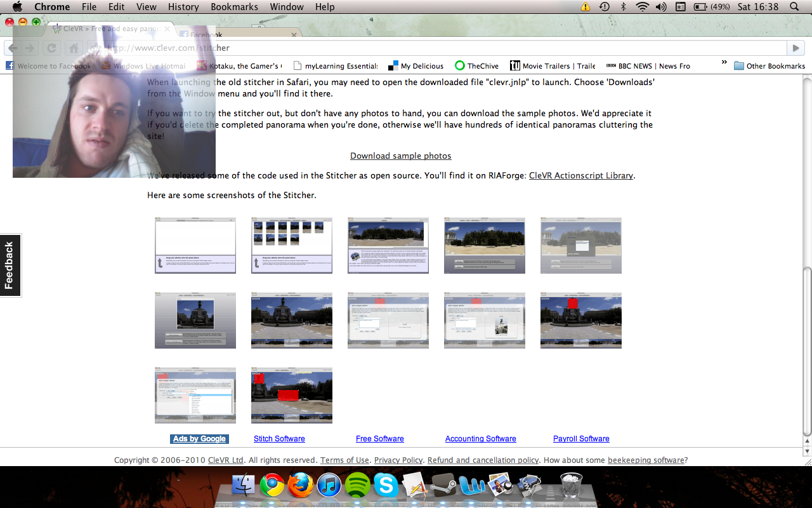Launch Skype from the dock

(x=386, y=486)
